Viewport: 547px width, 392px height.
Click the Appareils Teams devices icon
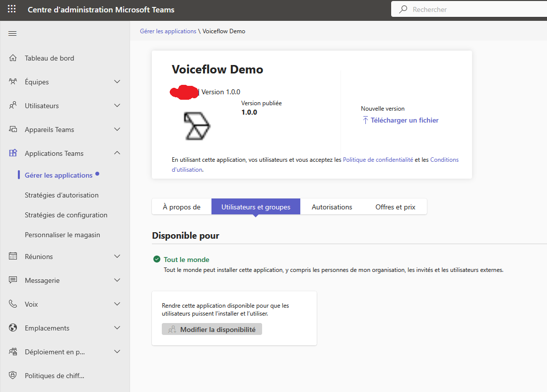coord(13,130)
